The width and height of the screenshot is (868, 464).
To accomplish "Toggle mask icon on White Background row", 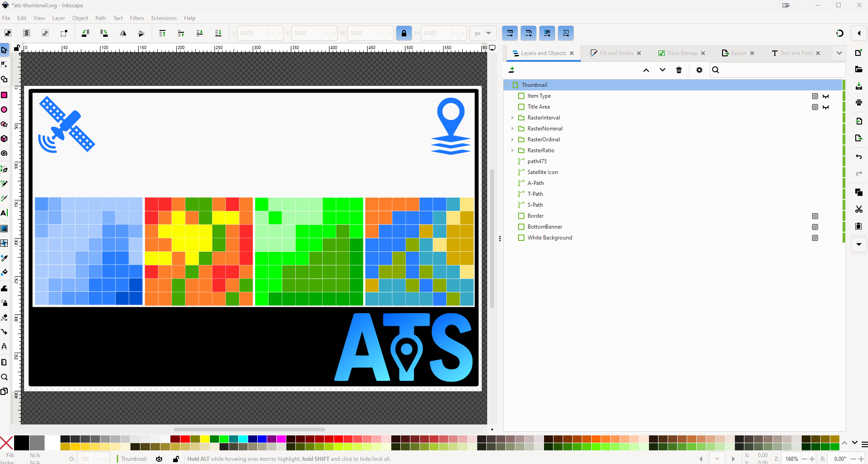I will click(x=815, y=238).
